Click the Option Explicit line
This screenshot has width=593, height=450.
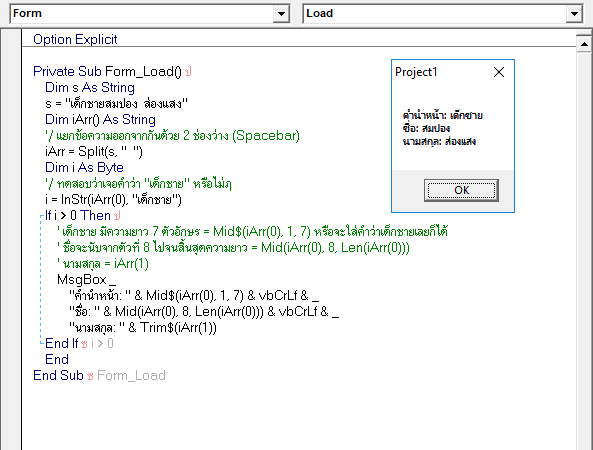pos(75,39)
